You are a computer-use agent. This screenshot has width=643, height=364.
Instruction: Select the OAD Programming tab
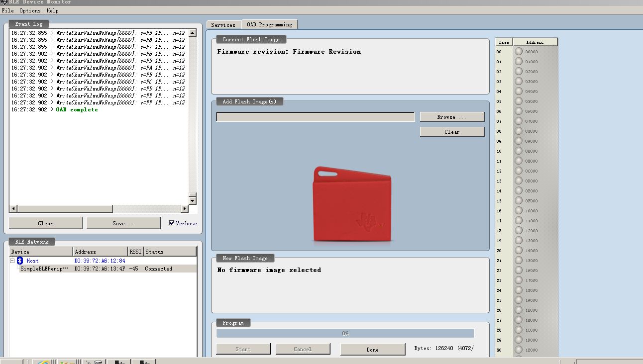[x=269, y=24]
